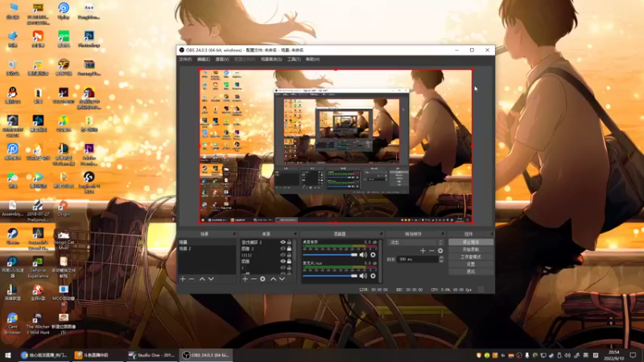Image resolution: width=644 pixels, height=362 pixels.
Task: Adjust the desktop audio volume slider
Action: (330, 255)
